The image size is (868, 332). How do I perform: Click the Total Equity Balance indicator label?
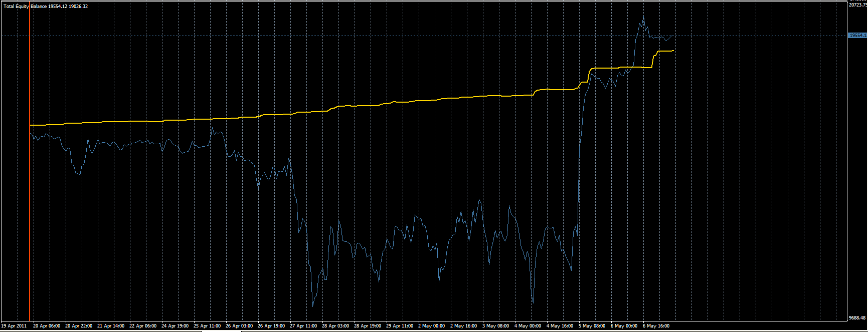click(x=46, y=7)
